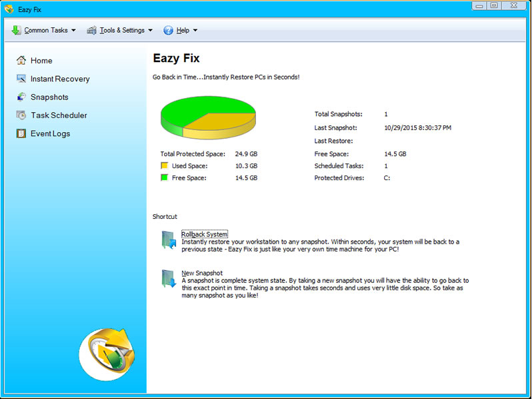Screen dimensions: 532x399
Task: View Event Logs from the sidebar
Action: tap(50, 133)
